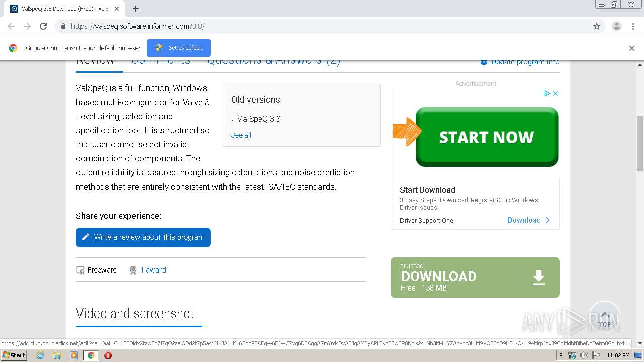Click the Freeware license icon
This screenshot has width=644, height=362.
point(80,270)
